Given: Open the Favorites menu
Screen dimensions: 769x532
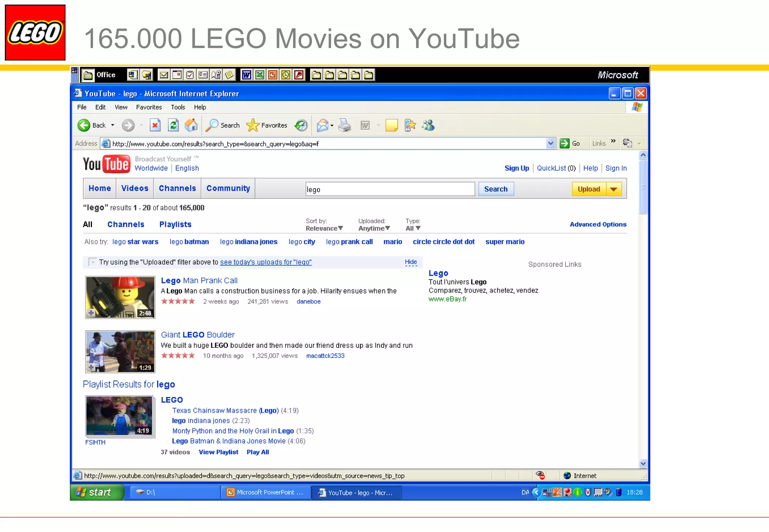Looking at the screenshot, I should pos(149,107).
